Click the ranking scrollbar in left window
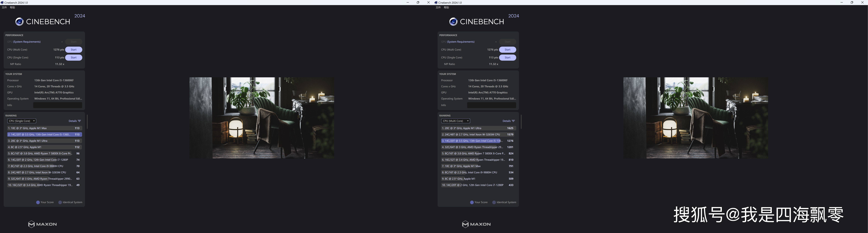Image resolution: width=868 pixels, height=233 pixels. click(87, 122)
